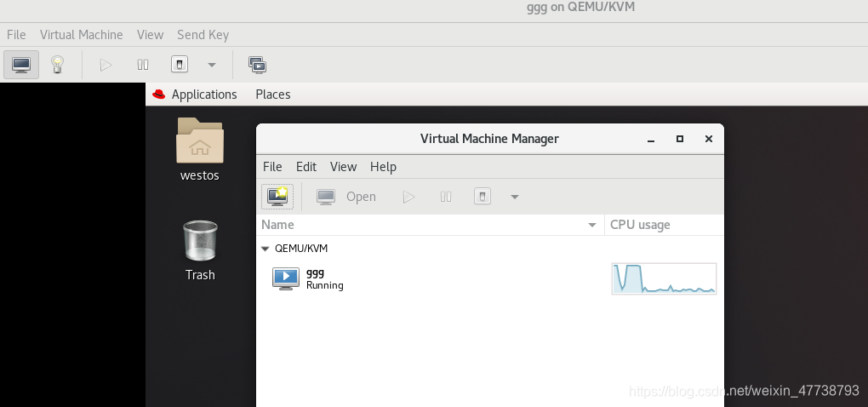This screenshot has width=868, height=407.
Task: Shut down the VM from outer toolbar
Action: [x=180, y=65]
